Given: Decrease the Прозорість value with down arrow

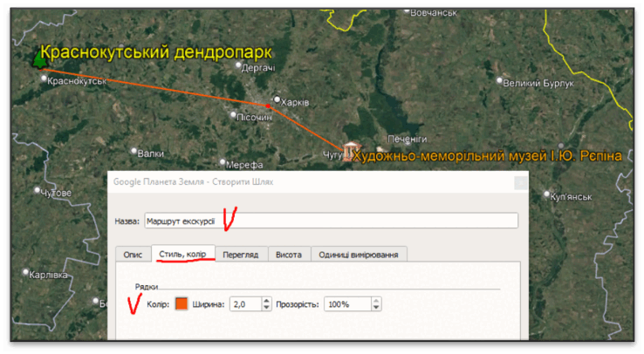Looking at the screenshot, I should point(376,308).
